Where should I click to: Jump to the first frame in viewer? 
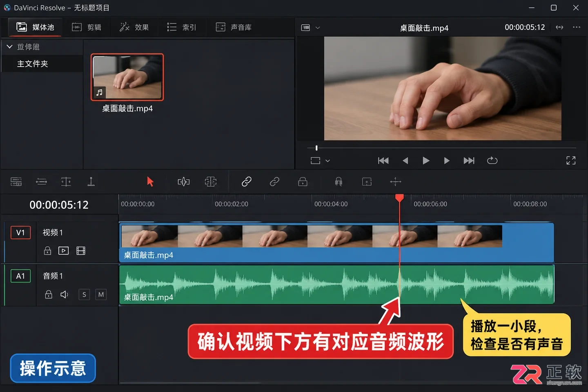tap(383, 160)
